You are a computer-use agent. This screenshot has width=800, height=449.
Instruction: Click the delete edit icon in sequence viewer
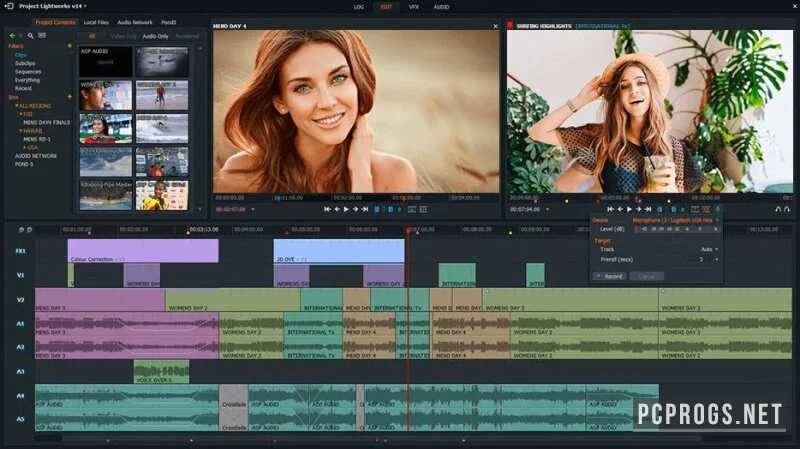[x=707, y=209]
